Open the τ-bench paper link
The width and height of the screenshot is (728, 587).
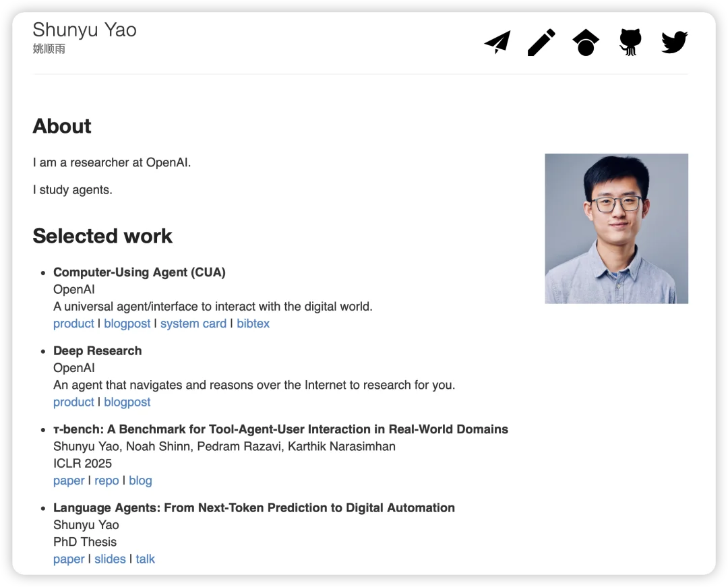click(69, 481)
